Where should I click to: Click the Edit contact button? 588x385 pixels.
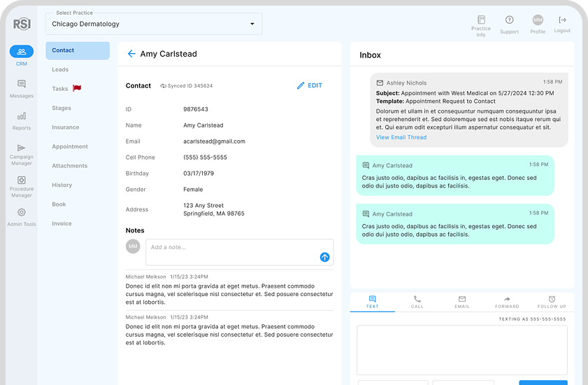pos(309,85)
